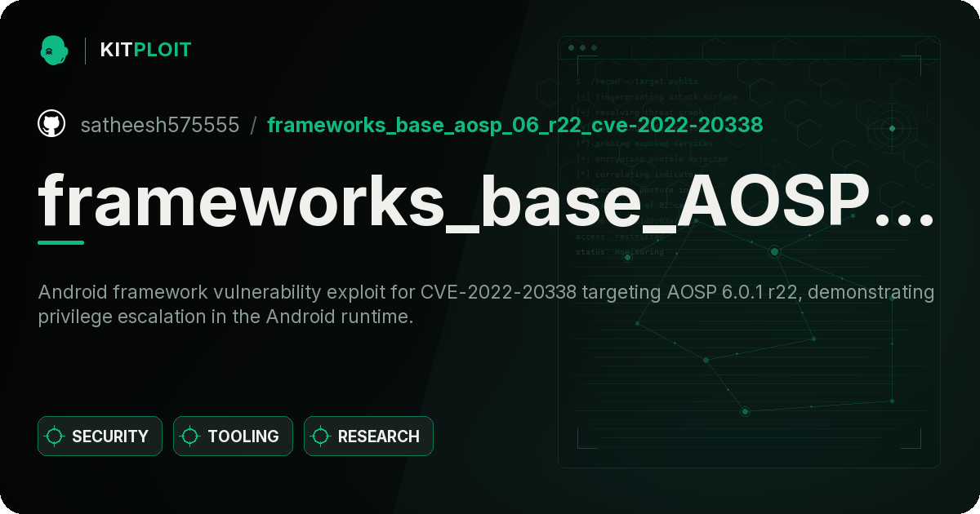
Task: Open the frameworks_base_aosp_06_r22_cve-2022-20338 repository link
Action: point(515,125)
